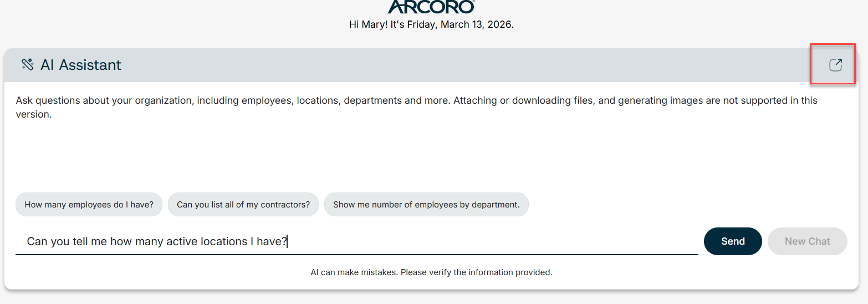
Task: Click the 'Hi Mary! It's Friday, March 13, 2026.' greeting
Action: coord(431,24)
